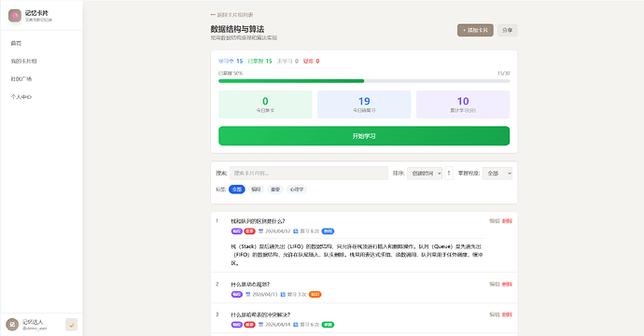Return via 返回卡片组列表 link
The image size is (644, 336).
tap(232, 15)
